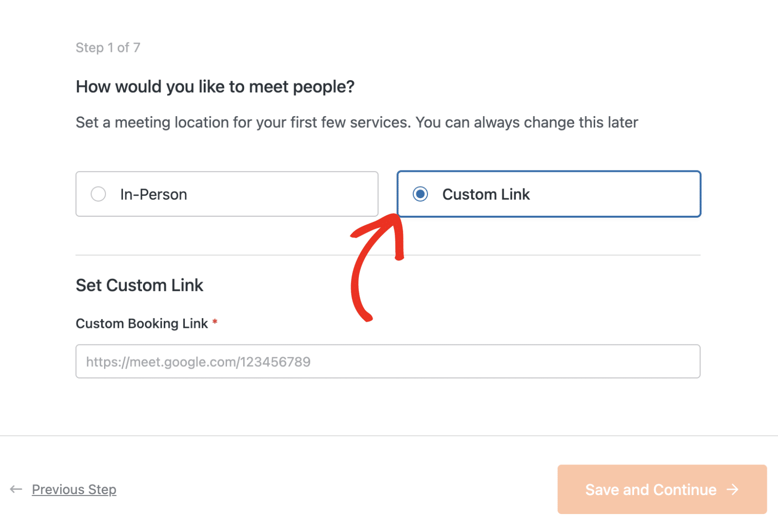Click the Set Custom Link section heading

[139, 285]
